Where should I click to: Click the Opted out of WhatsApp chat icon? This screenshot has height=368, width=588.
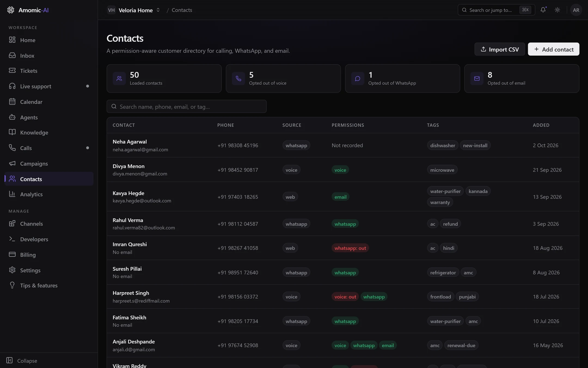point(358,79)
